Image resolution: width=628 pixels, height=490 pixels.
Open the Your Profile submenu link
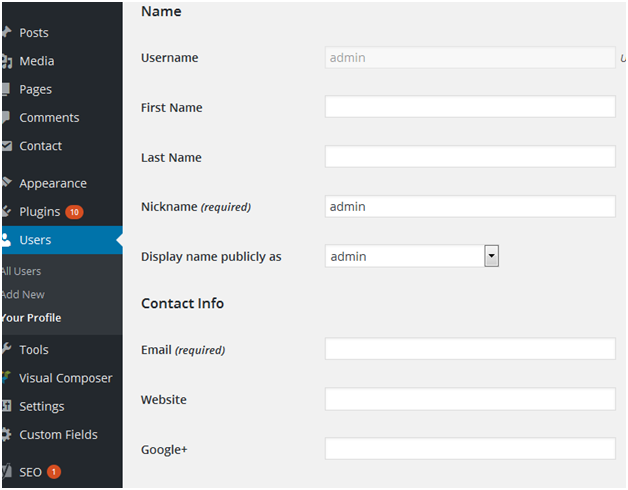(31, 318)
